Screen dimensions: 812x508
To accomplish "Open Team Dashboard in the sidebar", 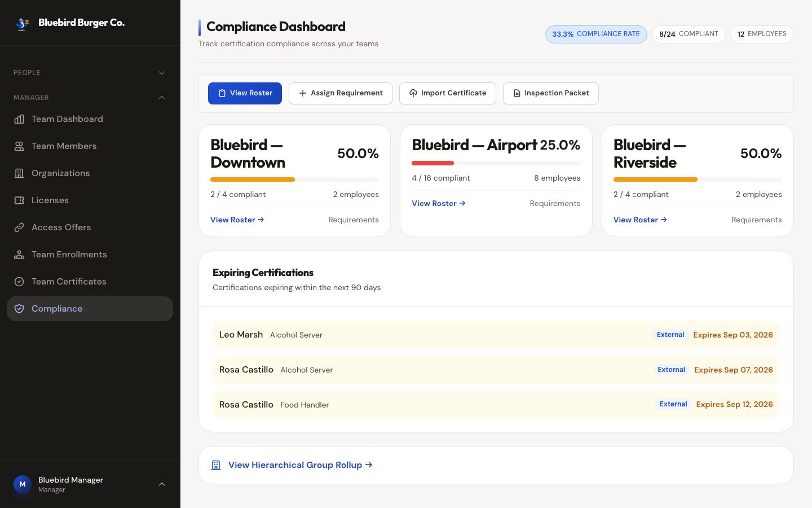I will pyautogui.click(x=90, y=119).
